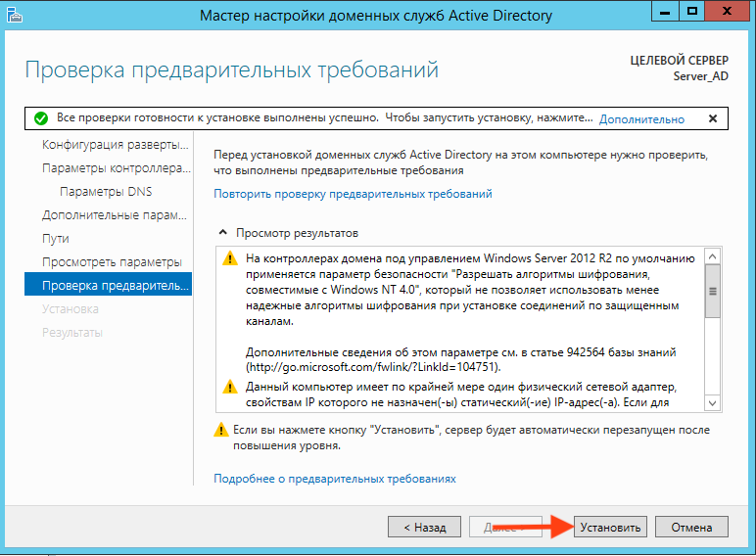
Task: Dismiss the notification bar with X
Action: (712, 118)
